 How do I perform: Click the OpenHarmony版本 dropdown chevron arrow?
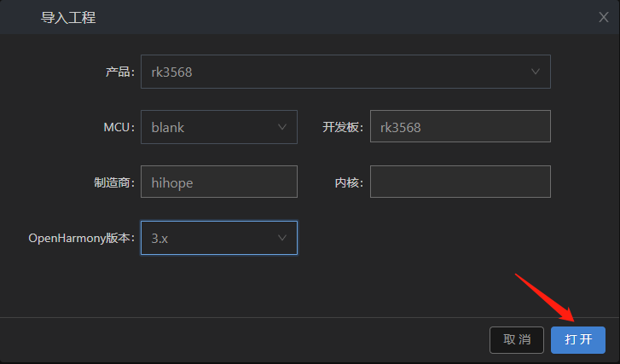point(282,238)
